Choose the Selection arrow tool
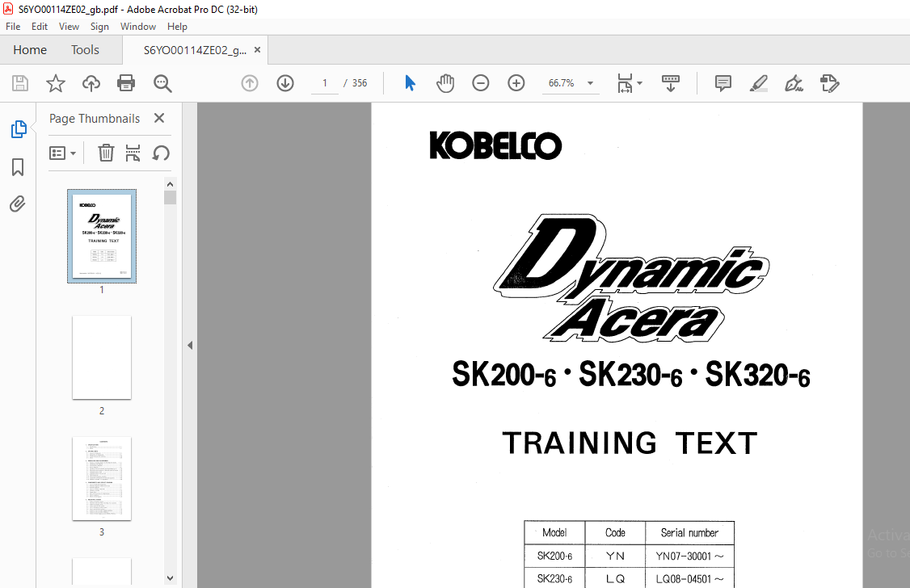The height and width of the screenshot is (588, 910). click(410, 83)
